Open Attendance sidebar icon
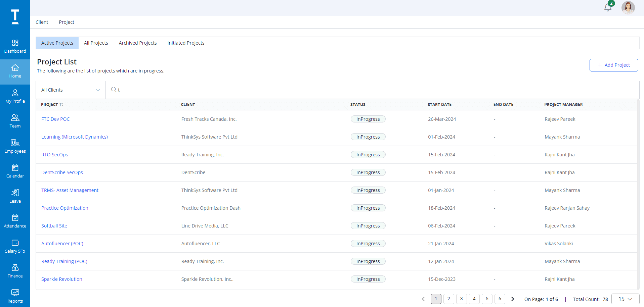The image size is (644, 307). click(x=15, y=221)
